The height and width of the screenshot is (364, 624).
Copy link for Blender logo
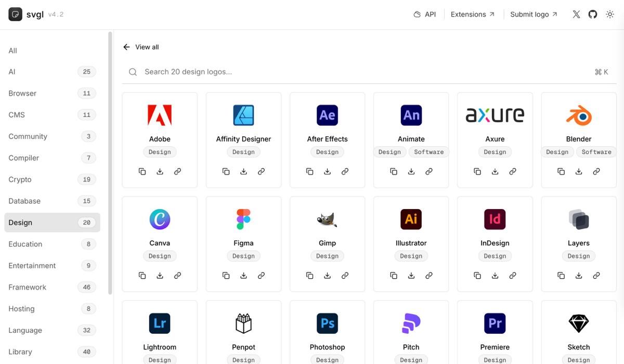(x=596, y=172)
